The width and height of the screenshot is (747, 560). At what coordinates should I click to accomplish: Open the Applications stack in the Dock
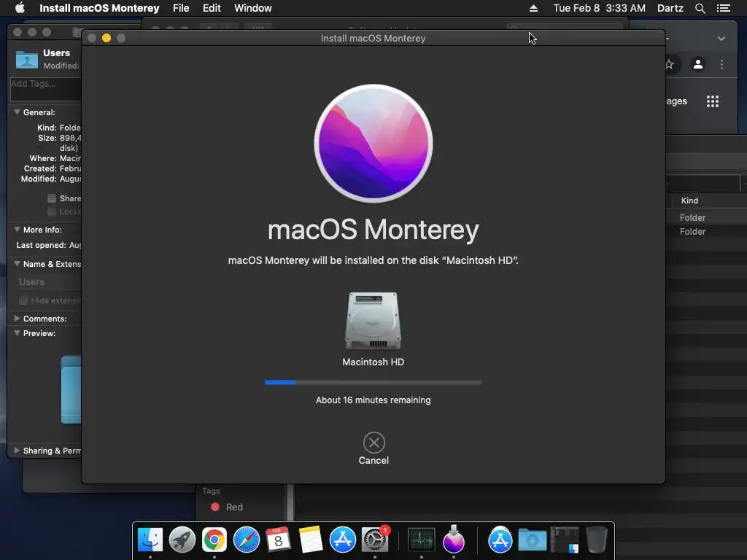[x=500, y=540]
